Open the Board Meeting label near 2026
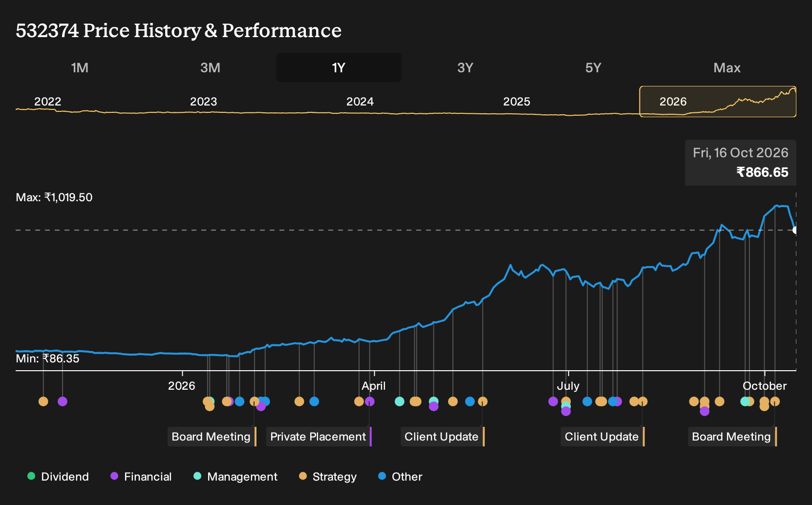Screen dimensions: 812x505 click(212, 437)
